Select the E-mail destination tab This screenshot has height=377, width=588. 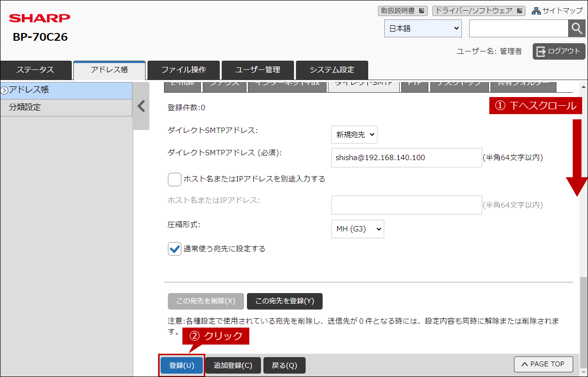coord(182,86)
